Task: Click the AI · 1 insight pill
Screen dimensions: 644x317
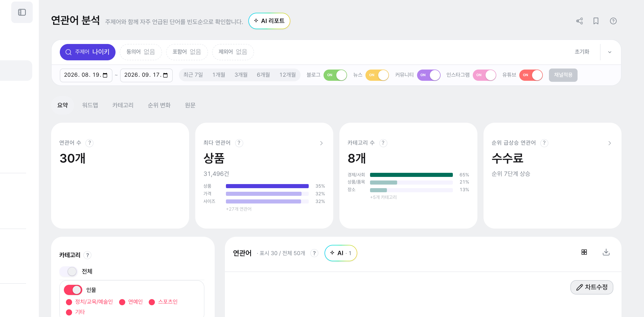Action: click(x=341, y=253)
